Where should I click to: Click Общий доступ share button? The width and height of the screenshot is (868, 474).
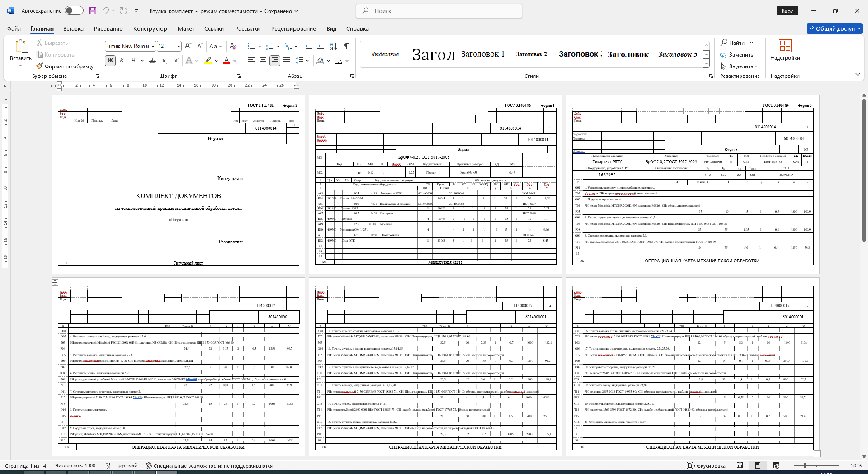pos(834,28)
